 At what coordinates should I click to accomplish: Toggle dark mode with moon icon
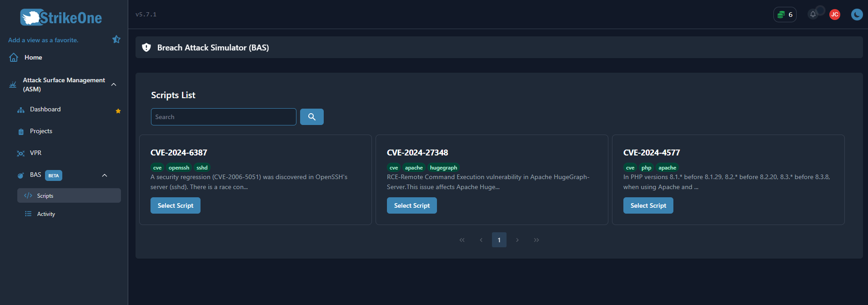(857, 15)
